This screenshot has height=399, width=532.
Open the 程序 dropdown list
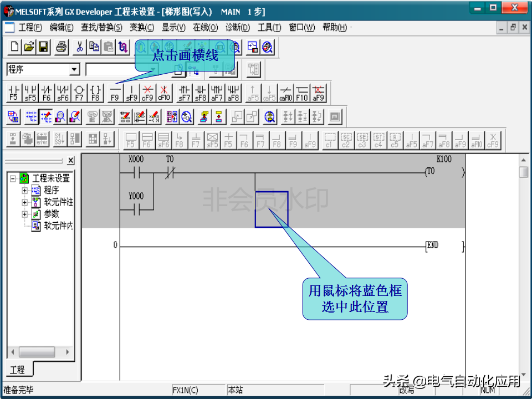[74, 70]
